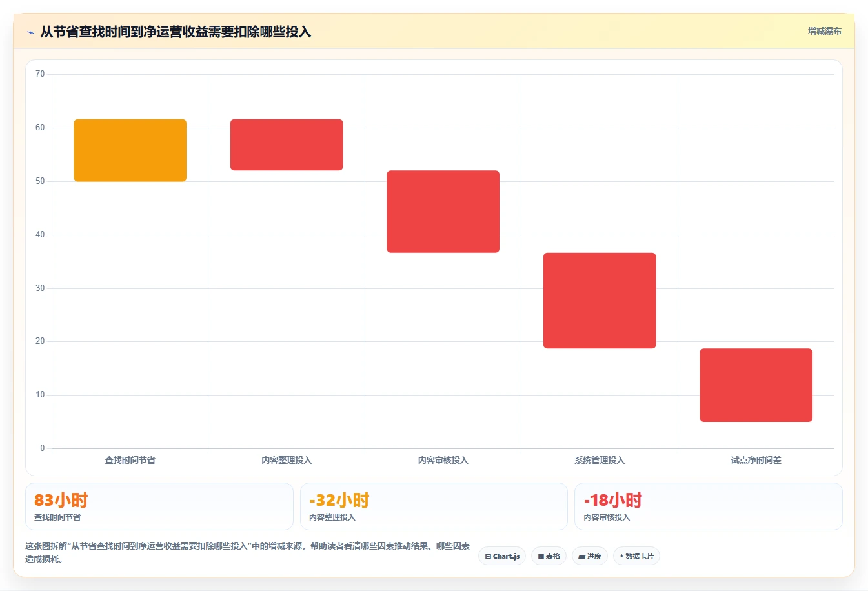Click the 查找时间节省 x-axis label
Image resolution: width=868 pixels, height=591 pixels.
click(130, 460)
